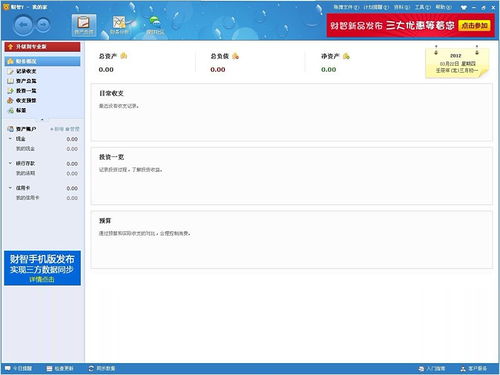Click the 投资一览 panel heading in main area
The width and height of the screenshot is (500, 375).
click(111, 157)
